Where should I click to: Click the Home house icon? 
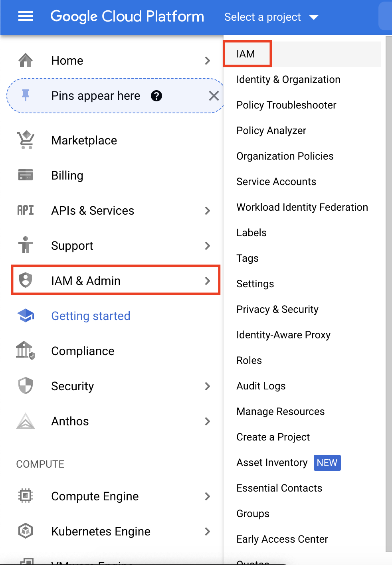26,60
